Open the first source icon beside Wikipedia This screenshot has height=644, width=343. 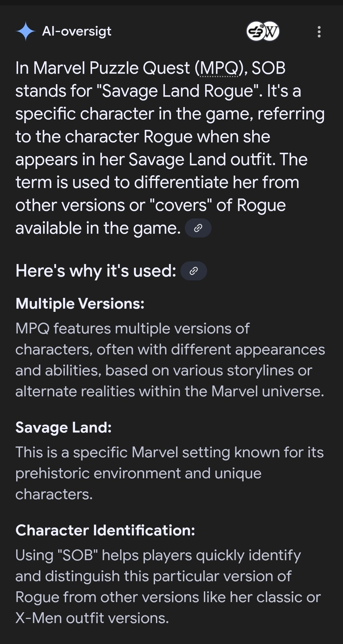click(x=255, y=31)
